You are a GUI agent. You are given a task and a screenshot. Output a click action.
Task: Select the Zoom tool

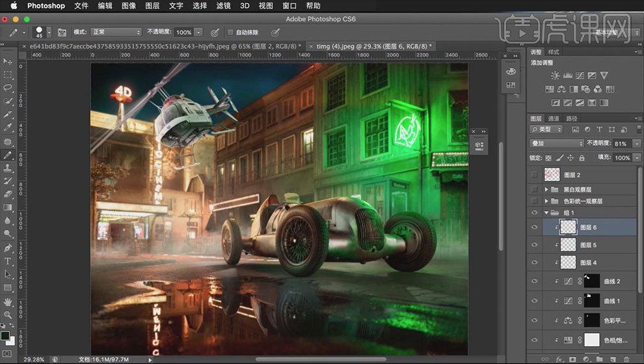pos(7,315)
